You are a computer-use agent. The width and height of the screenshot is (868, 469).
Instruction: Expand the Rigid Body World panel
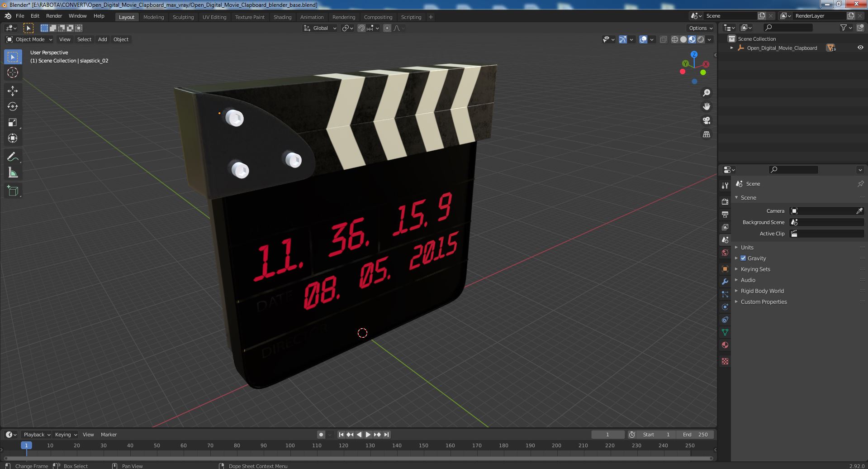point(762,291)
